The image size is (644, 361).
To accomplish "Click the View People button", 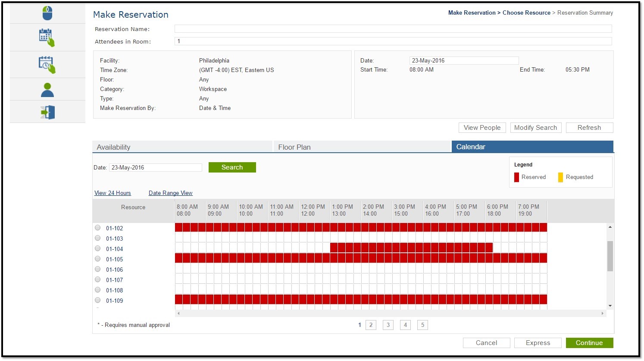I will point(482,128).
